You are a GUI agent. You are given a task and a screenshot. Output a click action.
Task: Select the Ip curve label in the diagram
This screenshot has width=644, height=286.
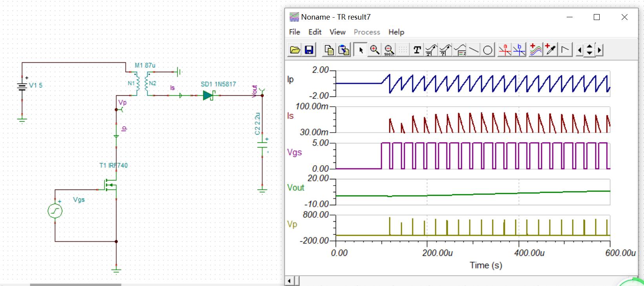pyautogui.click(x=290, y=79)
